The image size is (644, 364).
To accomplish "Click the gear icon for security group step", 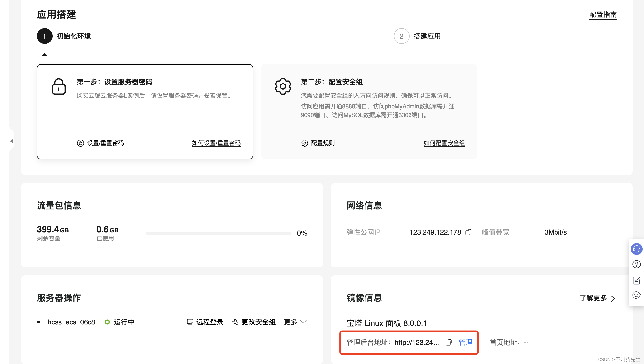I will pos(283,86).
